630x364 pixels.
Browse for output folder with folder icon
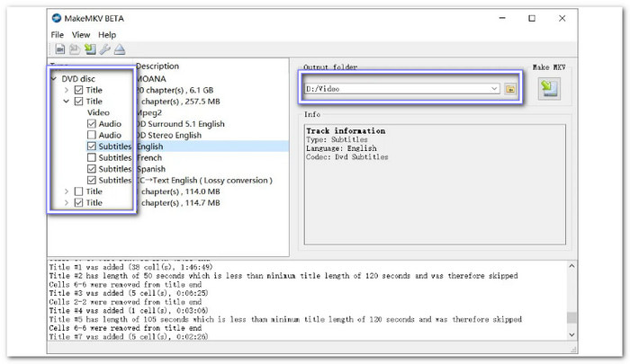pos(509,89)
